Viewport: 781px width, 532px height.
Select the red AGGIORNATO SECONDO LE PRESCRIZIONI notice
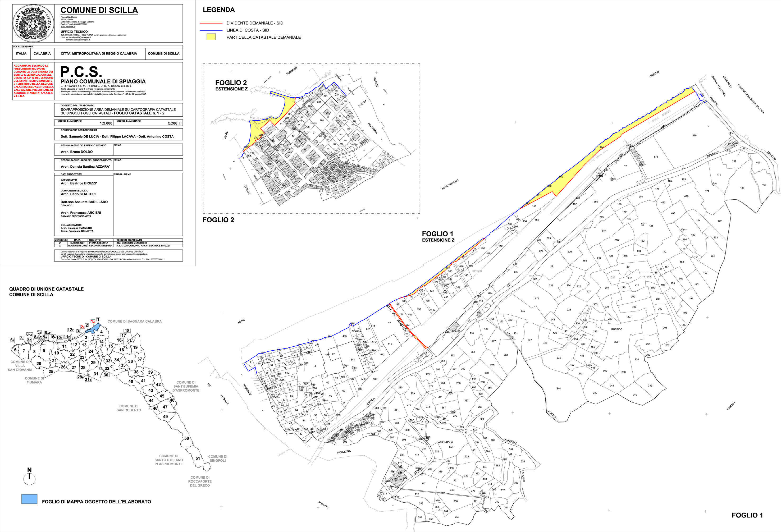coord(33,81)
